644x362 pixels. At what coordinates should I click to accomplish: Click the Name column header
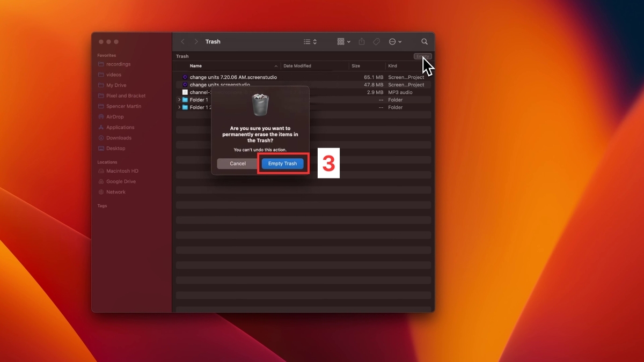tap(194, 65)
